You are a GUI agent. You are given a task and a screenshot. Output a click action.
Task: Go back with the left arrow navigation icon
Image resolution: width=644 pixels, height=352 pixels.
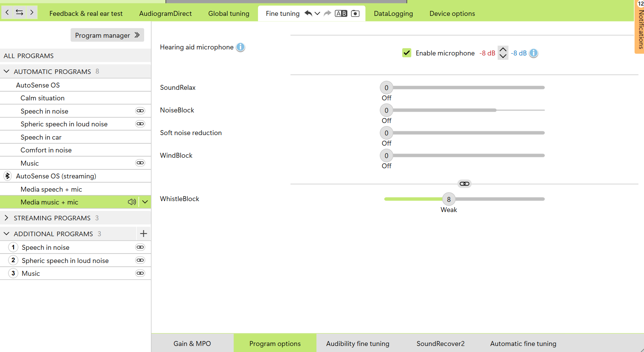click(7, 12)
